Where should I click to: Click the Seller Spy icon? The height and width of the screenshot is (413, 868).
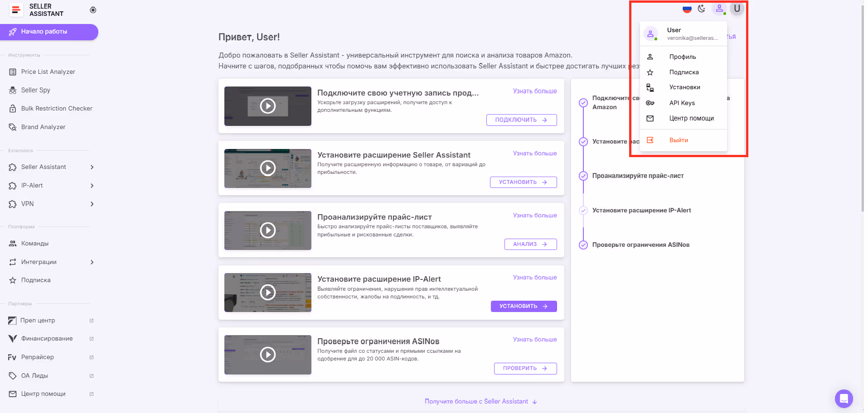click(13, 90)
